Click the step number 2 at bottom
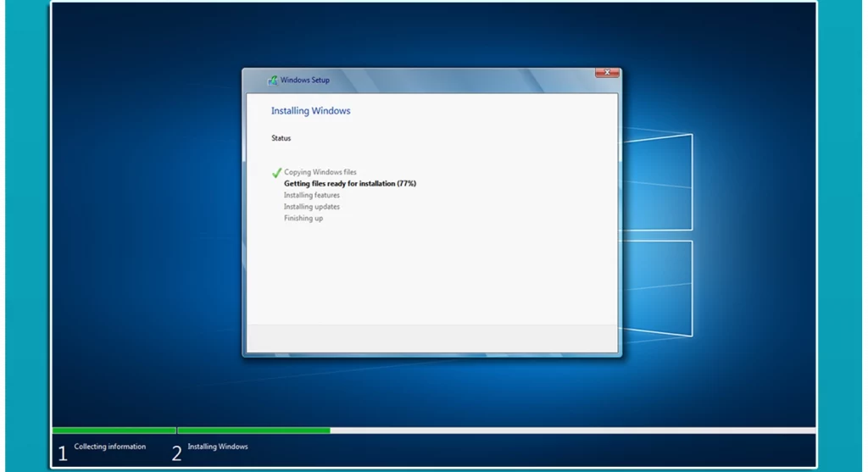868x472 pixels. pos(176,453)
